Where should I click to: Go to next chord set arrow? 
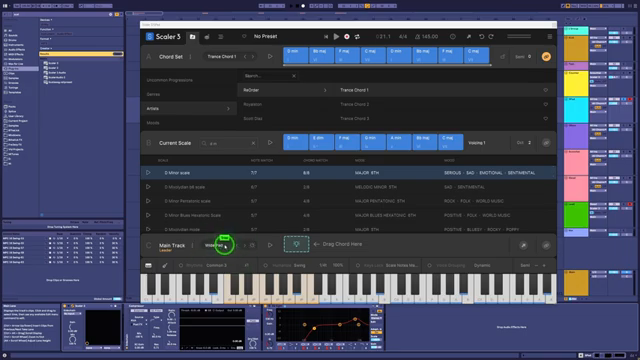[x=253, y=57]
